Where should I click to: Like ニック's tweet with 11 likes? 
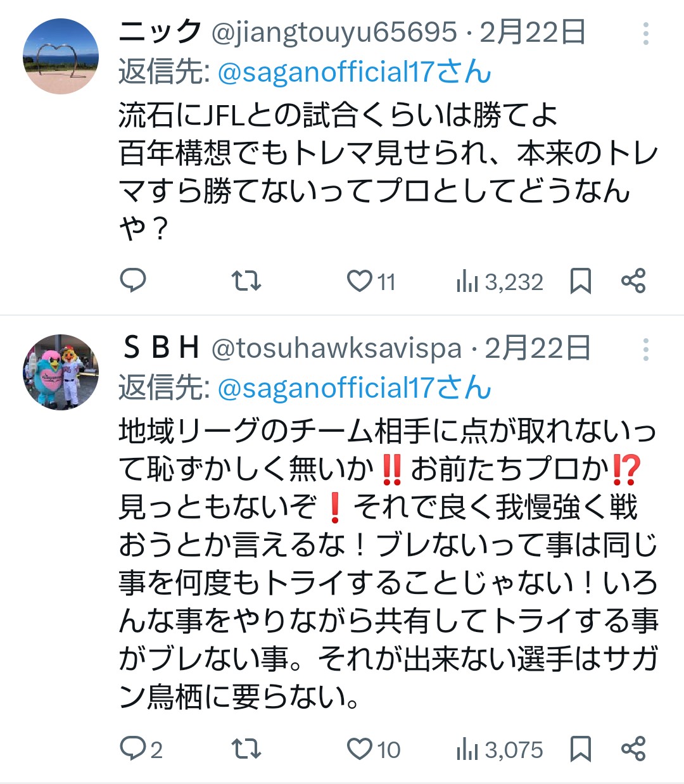click(x=360, y=281)
